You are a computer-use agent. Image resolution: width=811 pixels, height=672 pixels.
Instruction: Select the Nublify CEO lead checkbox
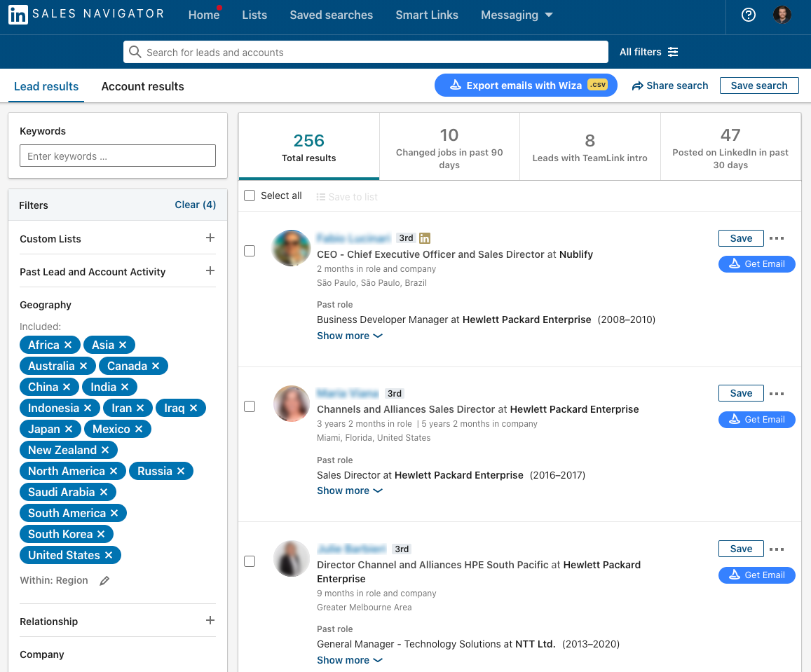point(250,251)
